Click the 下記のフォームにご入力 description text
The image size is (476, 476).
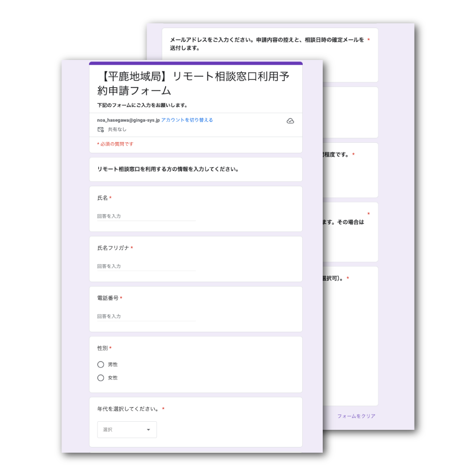(142, 105)
